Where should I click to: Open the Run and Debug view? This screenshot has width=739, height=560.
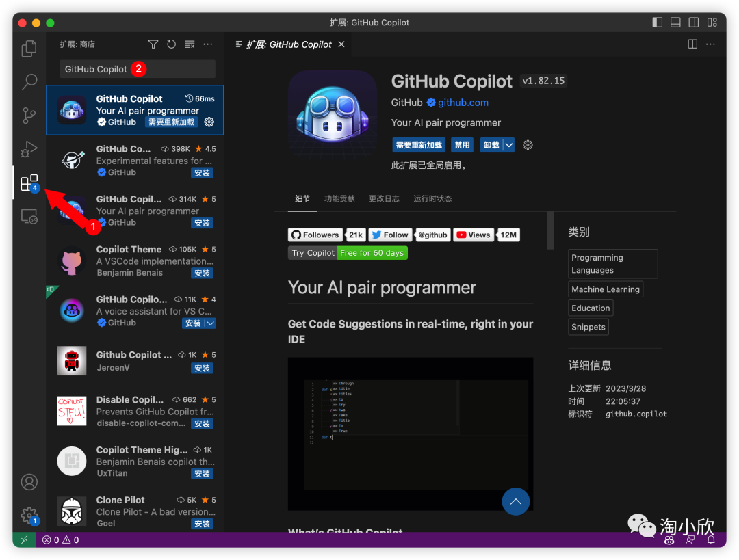click(x=29, y=149)
